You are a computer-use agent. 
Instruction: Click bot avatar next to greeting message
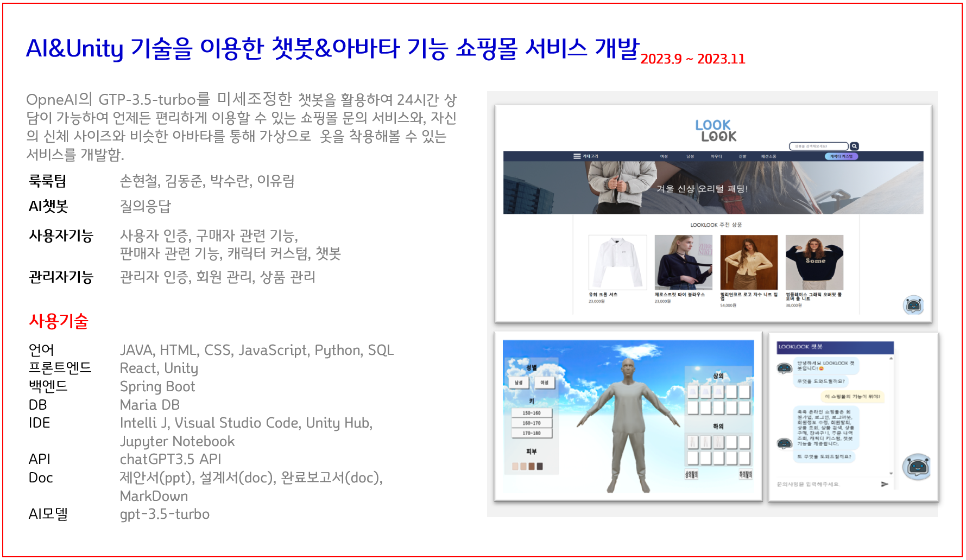click(x=784, y=368)
